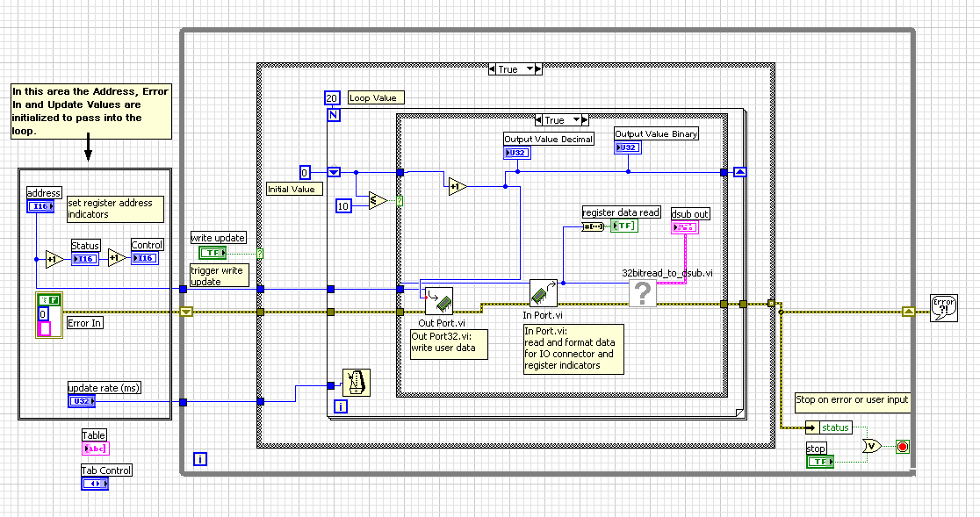Click the red loop stop condition terminal
This screenshot has height=517, width=980.
(x=903, y=447)
